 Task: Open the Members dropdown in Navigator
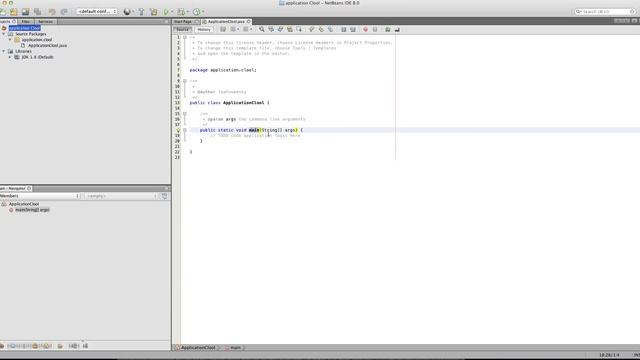click(40, 196)
